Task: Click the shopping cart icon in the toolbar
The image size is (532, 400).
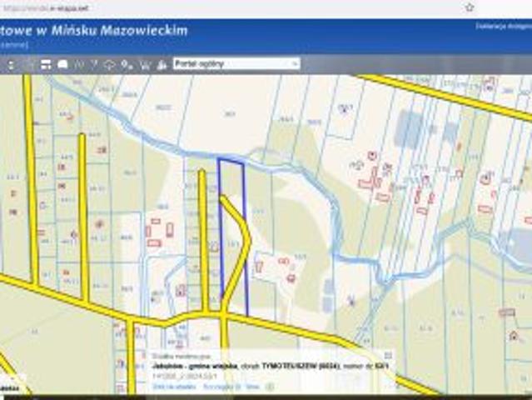Action: point(145,63)
